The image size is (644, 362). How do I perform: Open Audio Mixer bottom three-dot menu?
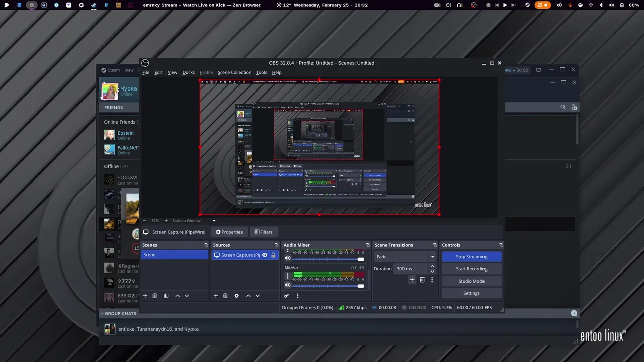(297, 296)
